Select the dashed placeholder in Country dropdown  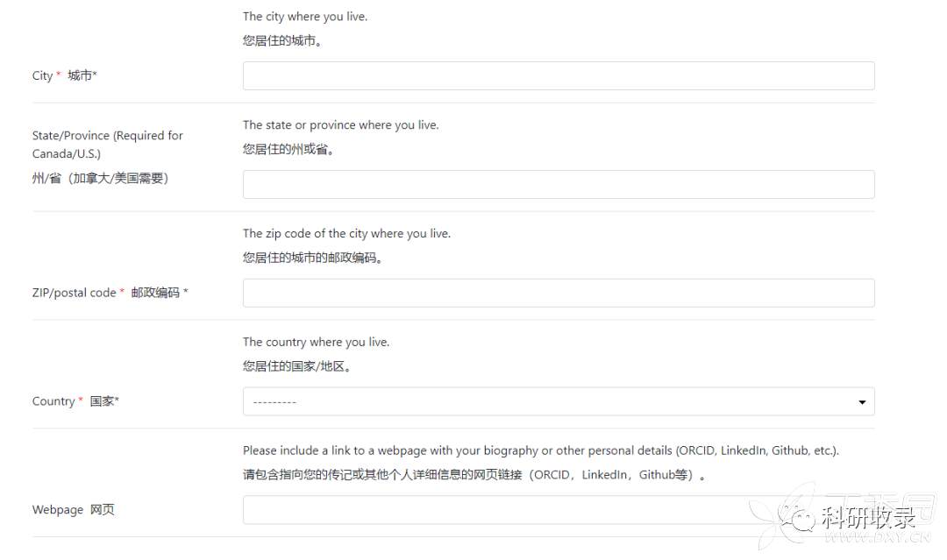coord(275,402)
